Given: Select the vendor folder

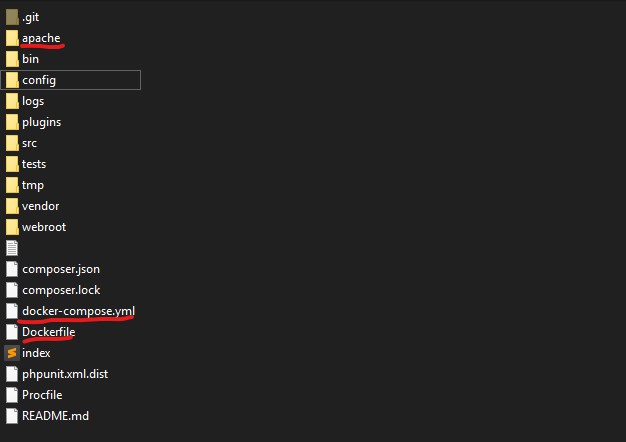Looking at the screenshot, I should (x=40, y=206).
